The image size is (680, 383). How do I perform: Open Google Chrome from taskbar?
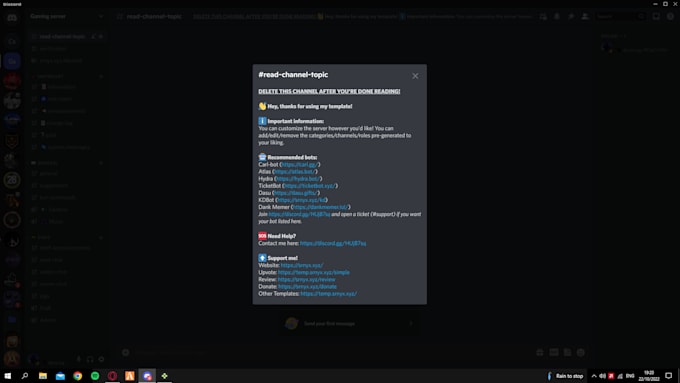tap(78, 376)
